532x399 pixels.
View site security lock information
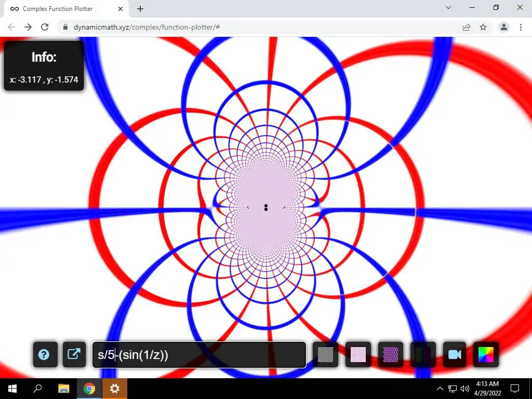pyautogui.click(x=65, y=27)
